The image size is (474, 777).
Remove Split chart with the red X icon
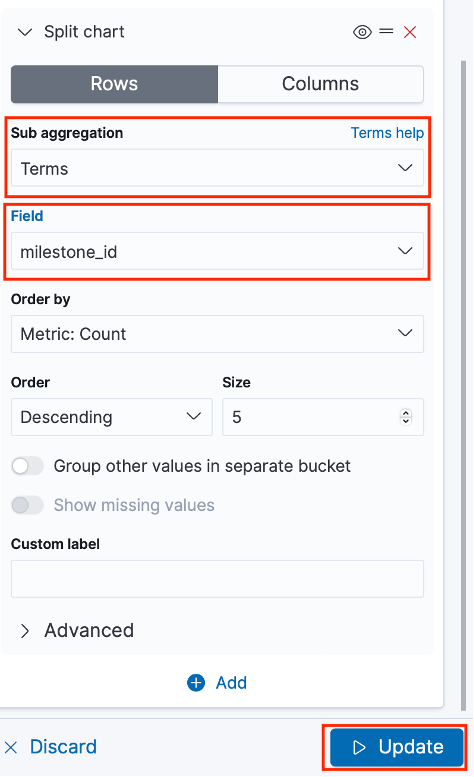(410, 33)
